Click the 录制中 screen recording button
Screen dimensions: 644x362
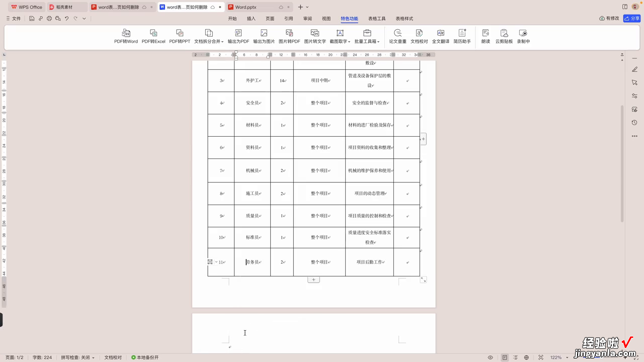point(523,36)
